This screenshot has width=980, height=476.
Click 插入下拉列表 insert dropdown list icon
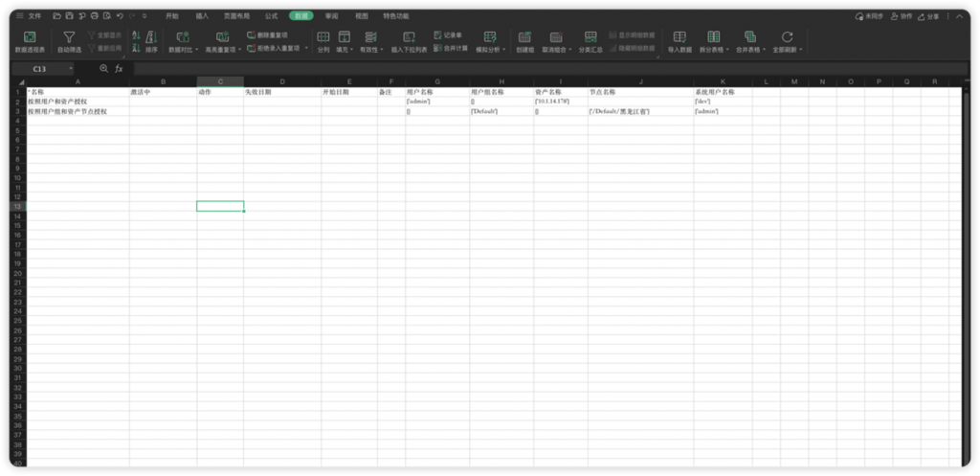[x=409, y=37]
